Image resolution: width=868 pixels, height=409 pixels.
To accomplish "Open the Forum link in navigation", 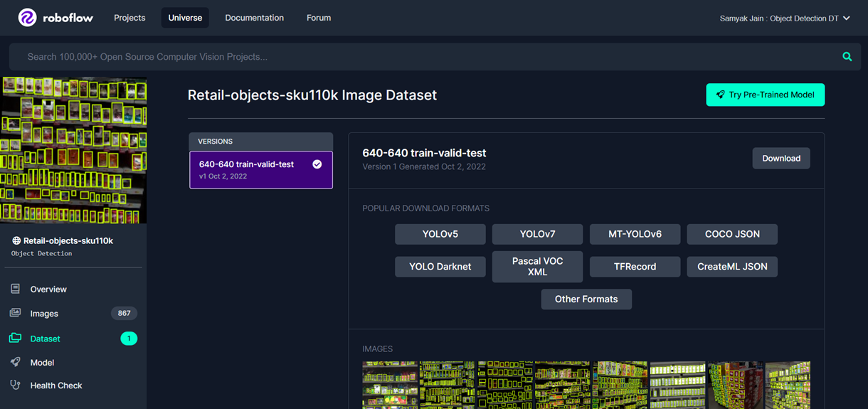I will pos(319,18).
